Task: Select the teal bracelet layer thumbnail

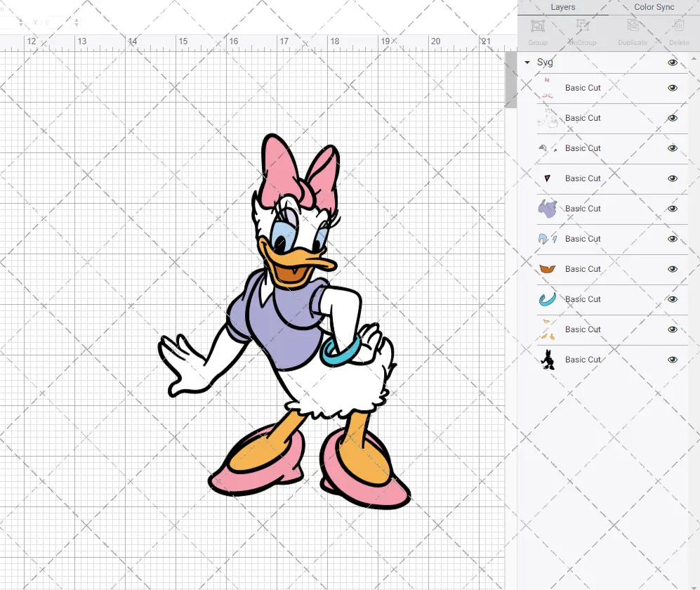Action: 548,299
